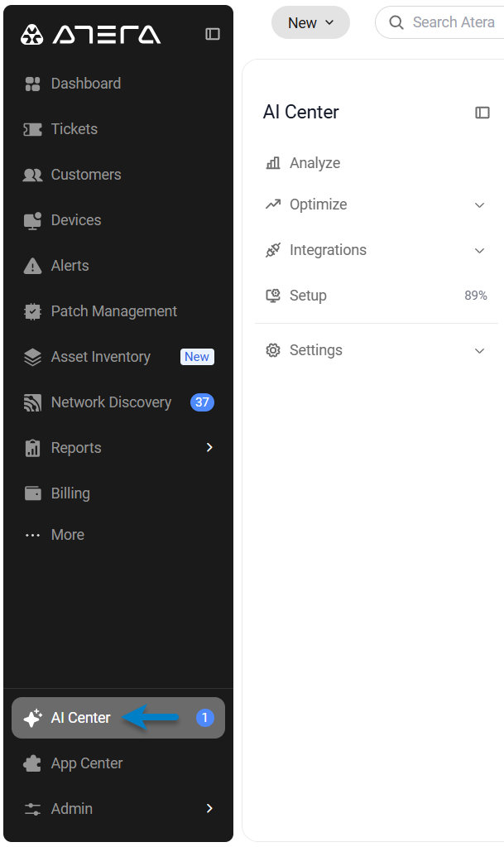Click the Integrations plug icon
Viewport: 504px width, 847px height.
pos(273,250)
